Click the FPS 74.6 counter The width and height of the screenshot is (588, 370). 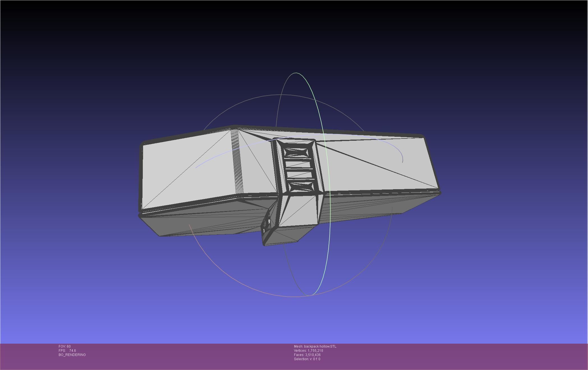67,351
